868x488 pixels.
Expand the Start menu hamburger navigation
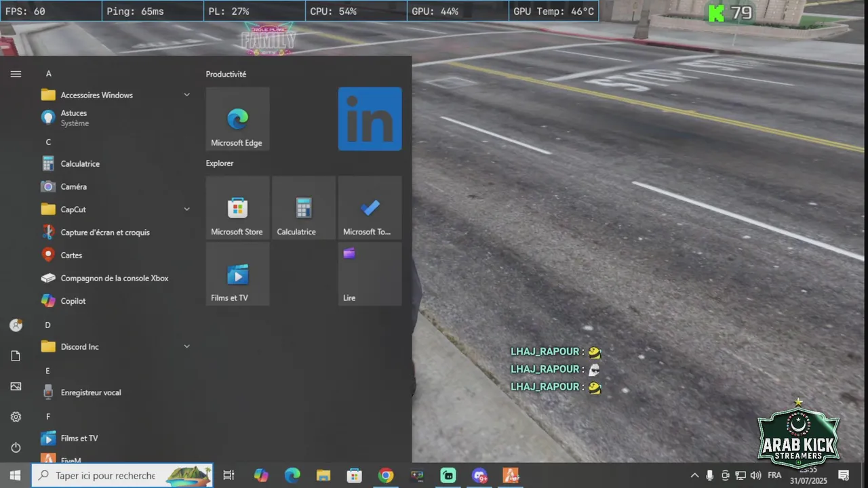16,74
